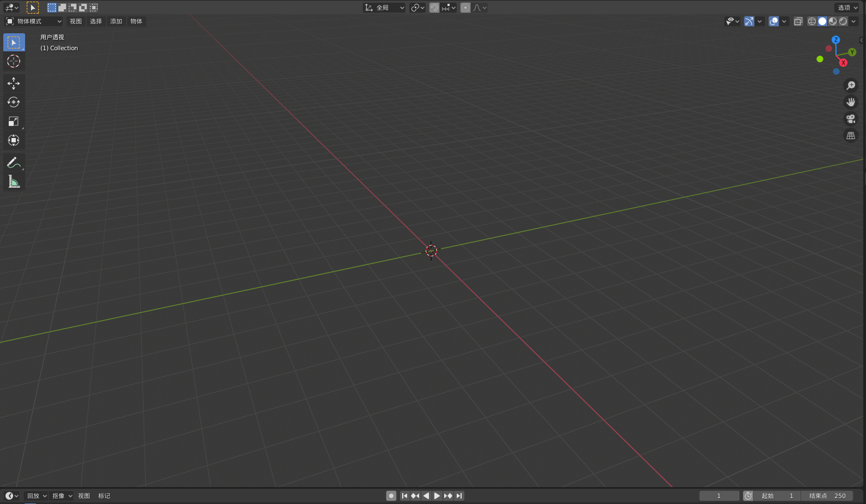Open the 全局 transform orientation dropdown
866x504 pixels.
385,8
